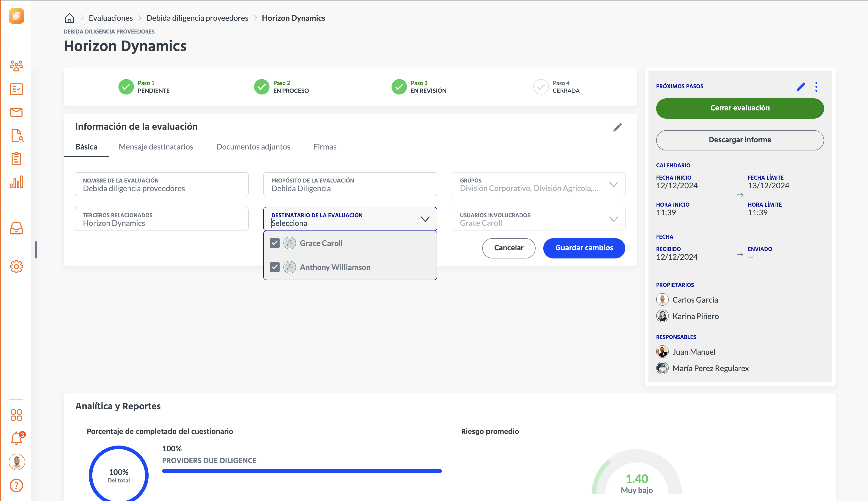
Task: Click the blue pencil icon in Próximos Pasos
Action: coord(801,87)
